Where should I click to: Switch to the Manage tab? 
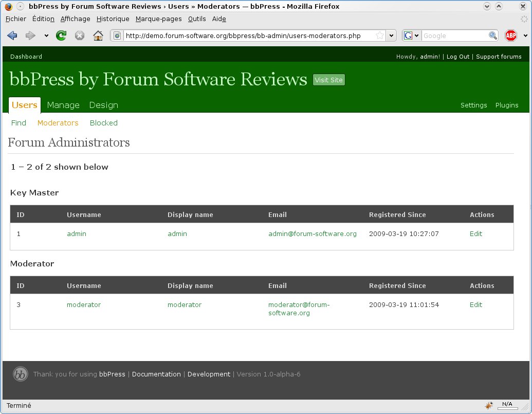point(63,105)
